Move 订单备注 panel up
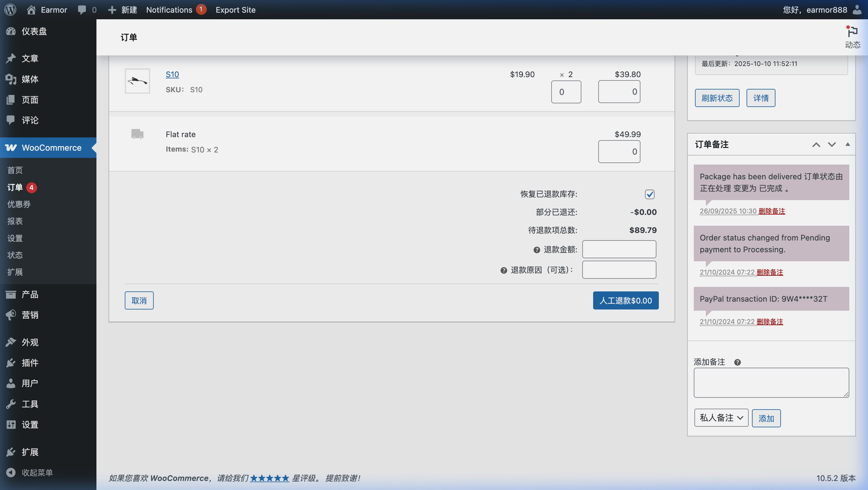The image size is (868, 490). [x=816, y=145]
